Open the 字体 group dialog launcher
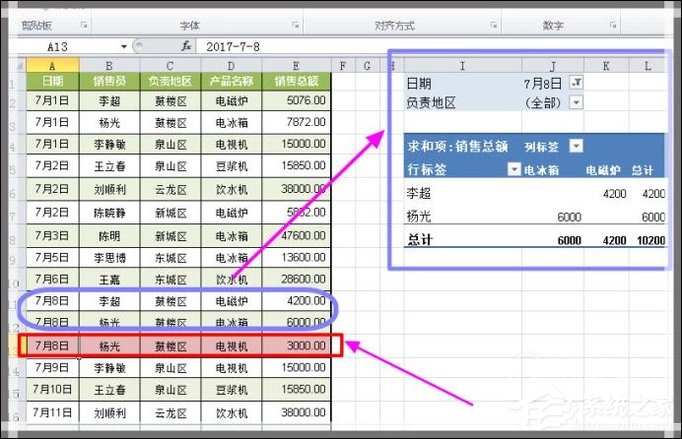This screenshot has height=439, width=682. point(296,24)
